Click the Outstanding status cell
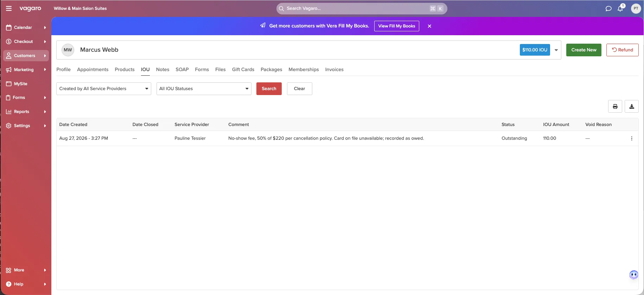 pos(514,138)
